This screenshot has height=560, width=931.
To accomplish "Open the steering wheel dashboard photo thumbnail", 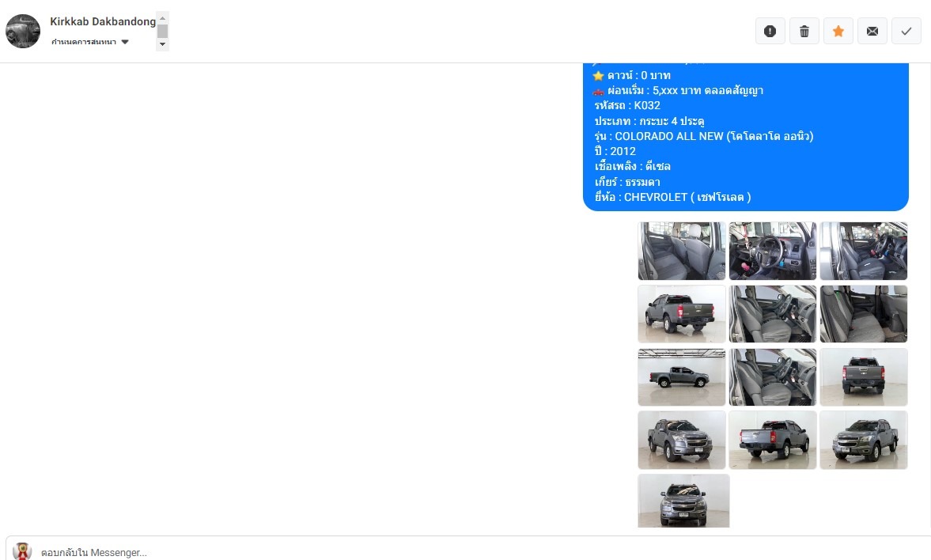I will click(x=773, y=251).
